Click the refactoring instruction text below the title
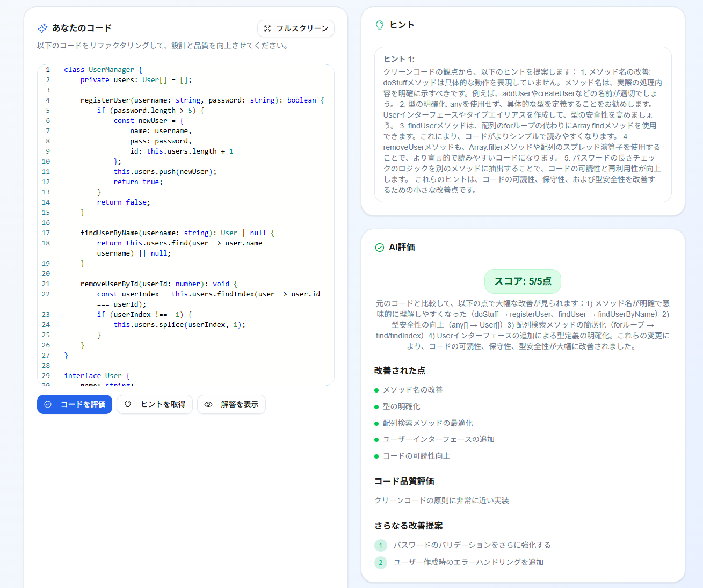The width and height of the screenshot is (703, 588). [164, 46]
